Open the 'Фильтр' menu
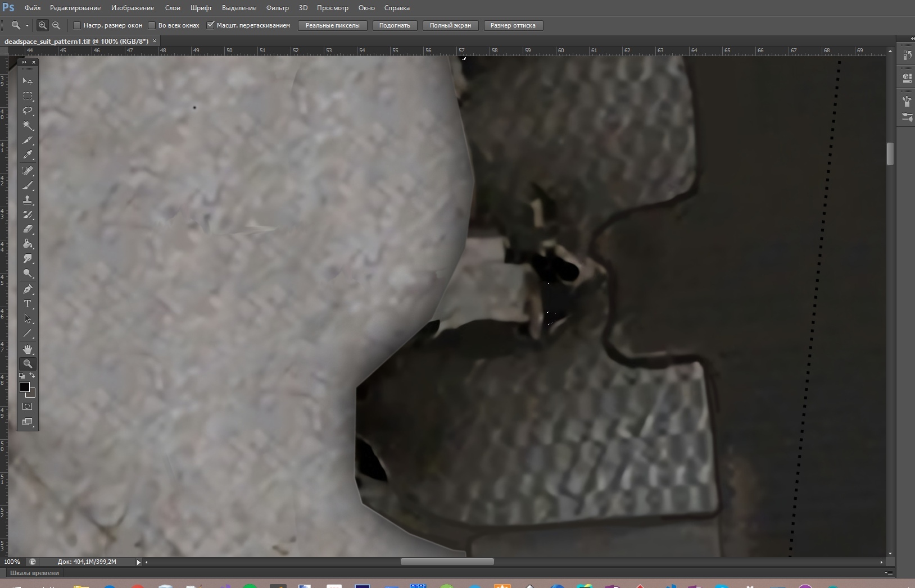This screenshot has width=915, height=588. [277, 8]
